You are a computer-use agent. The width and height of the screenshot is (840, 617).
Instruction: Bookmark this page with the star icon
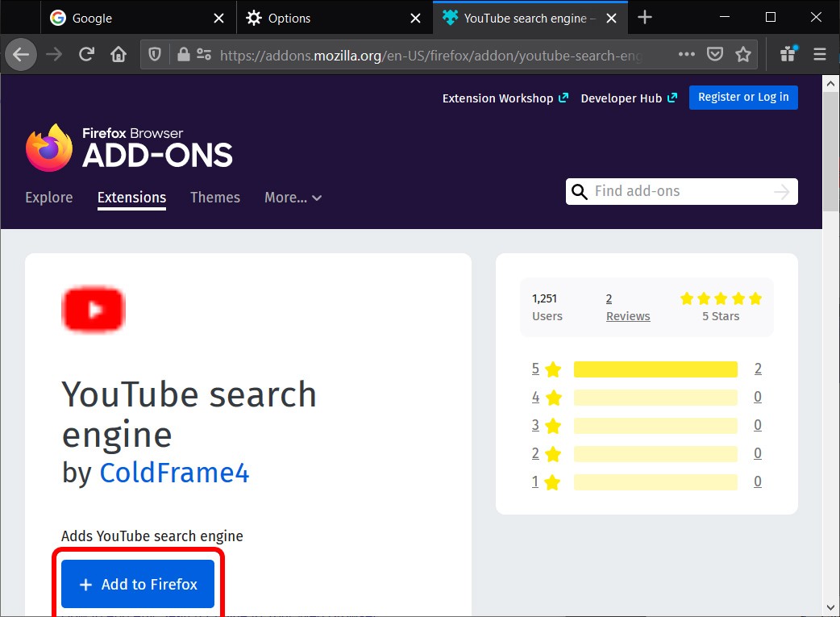click(743, 54)
